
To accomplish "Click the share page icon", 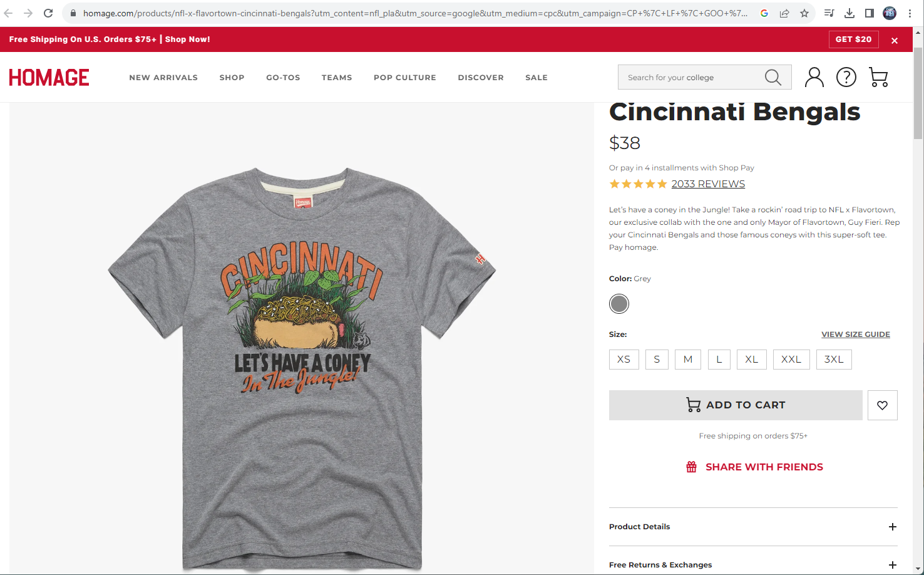I will (x=784, y=13).
